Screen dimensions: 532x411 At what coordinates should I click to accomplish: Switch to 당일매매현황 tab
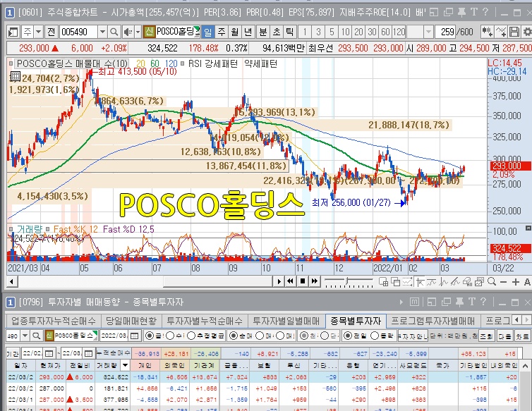pyautogui.click(x=131, y=321)
